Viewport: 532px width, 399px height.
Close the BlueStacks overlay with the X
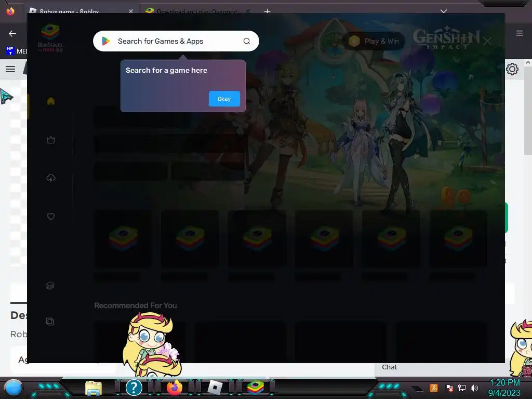[487, 42]
